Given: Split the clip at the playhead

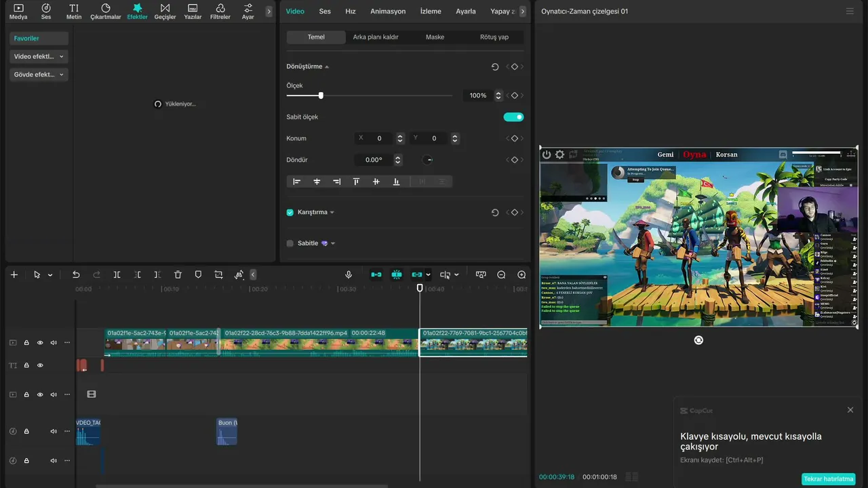Looking at the screenshot, I should (117, 274).
